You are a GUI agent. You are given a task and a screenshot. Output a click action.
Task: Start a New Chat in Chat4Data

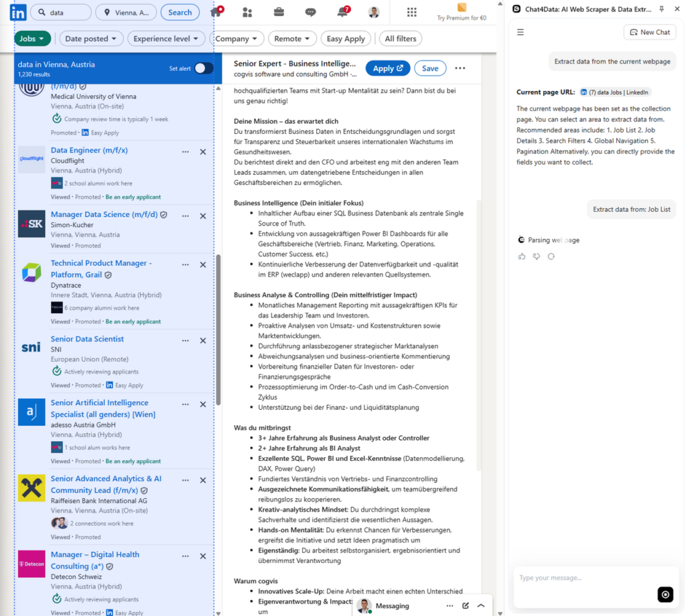click(649, 31)
